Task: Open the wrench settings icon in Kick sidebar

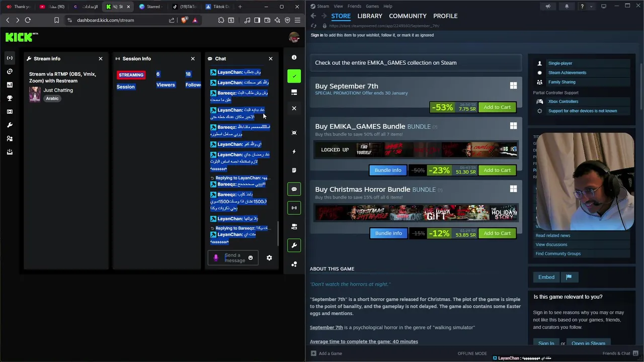Action: point(10,125)
